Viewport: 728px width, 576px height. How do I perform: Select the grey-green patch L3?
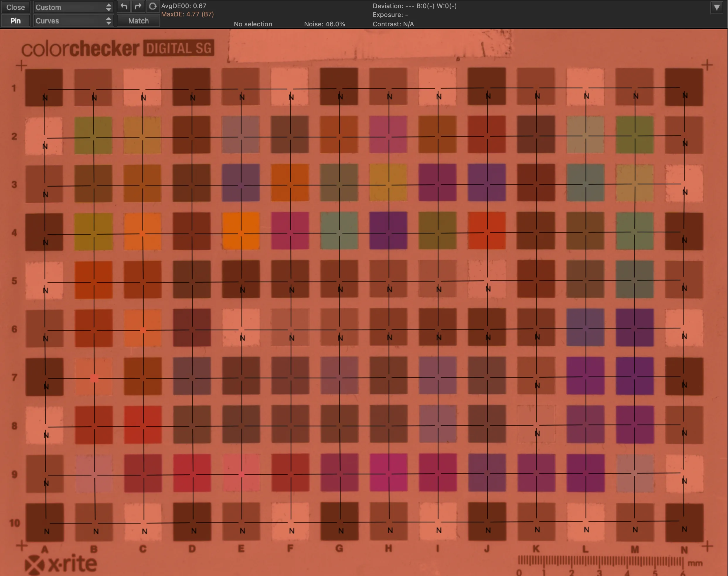click(585, 183)
